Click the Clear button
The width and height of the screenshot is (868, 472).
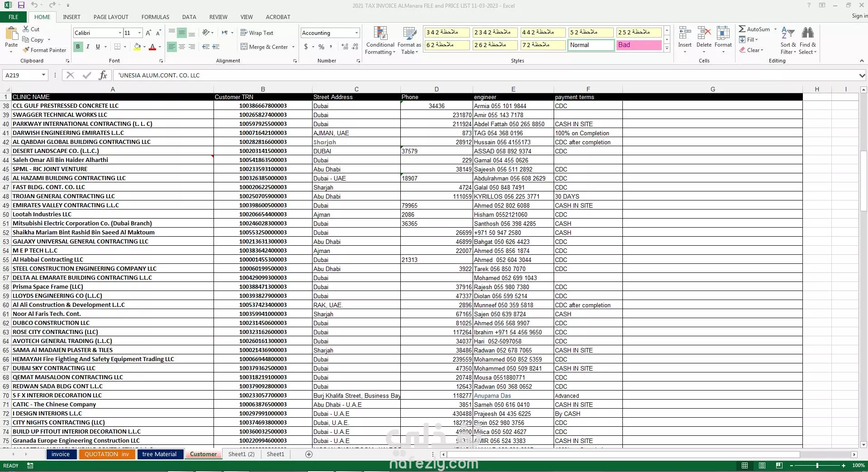(x=751, y=50)
